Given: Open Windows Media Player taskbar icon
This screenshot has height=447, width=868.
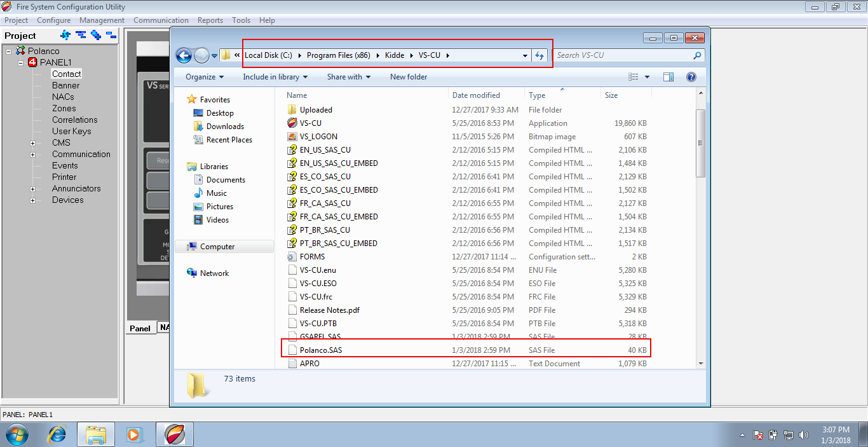Looking at the screenshot, I should (x=134, y=434).
